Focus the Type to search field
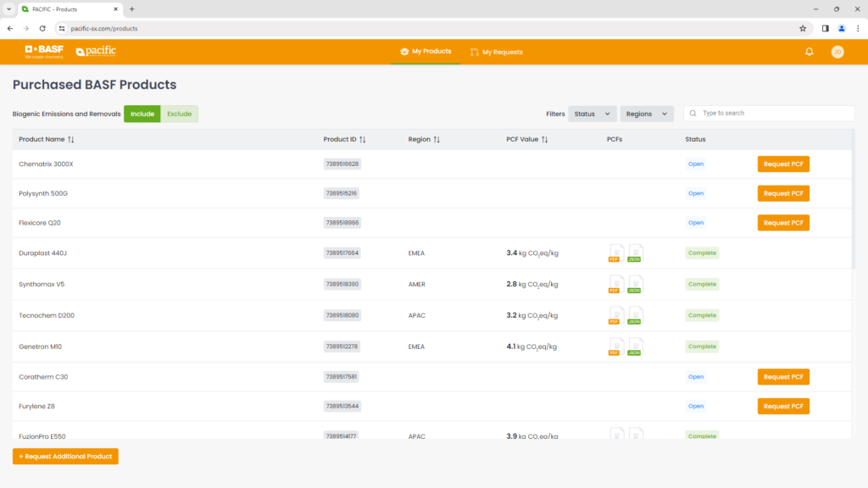This screenshot has width=868, height=488. click(769, 114)
